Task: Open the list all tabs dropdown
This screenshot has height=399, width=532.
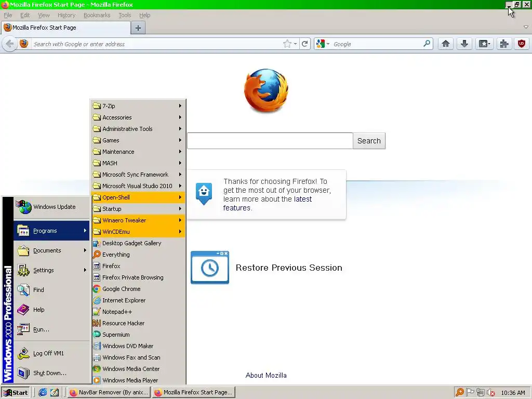Action: [526, 27]
